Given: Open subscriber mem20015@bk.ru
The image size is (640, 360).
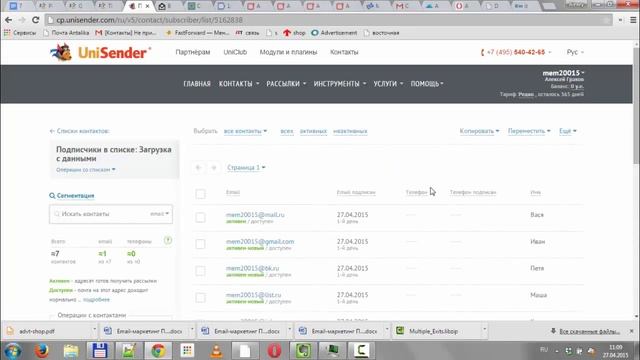Looking at the screenshot, I should tap(252, 268).
